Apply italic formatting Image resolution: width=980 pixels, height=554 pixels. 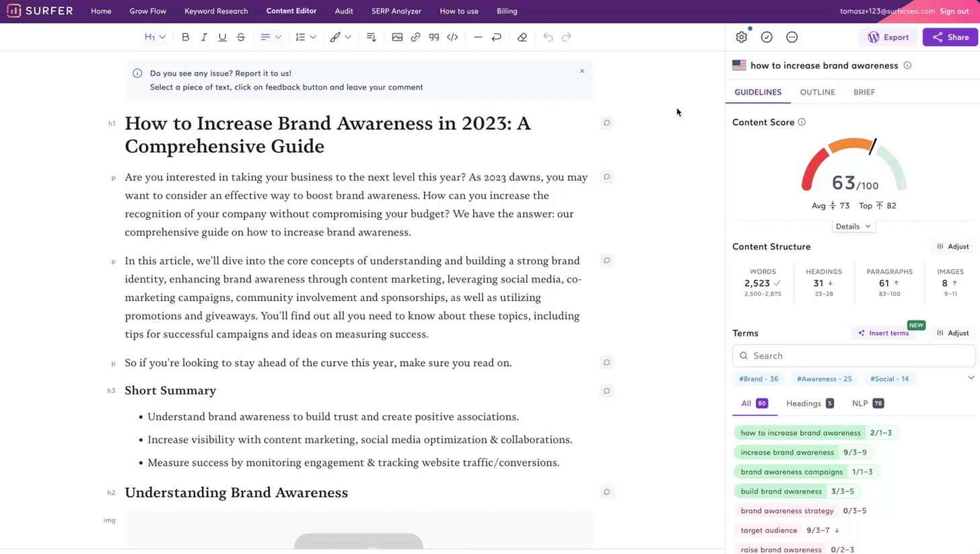(204, 37)
